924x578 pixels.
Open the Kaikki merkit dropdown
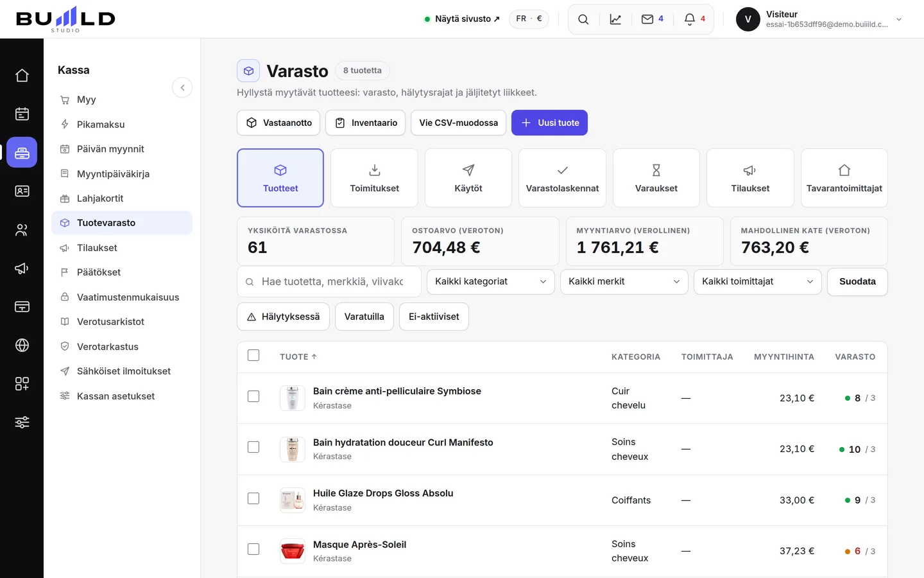coord(624,281)
